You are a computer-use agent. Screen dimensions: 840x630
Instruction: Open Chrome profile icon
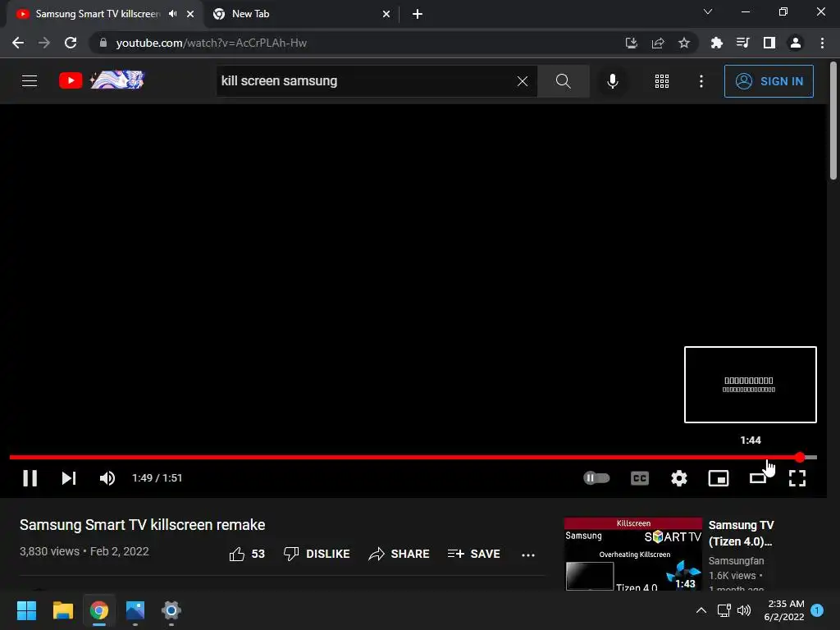pos(796,43)
